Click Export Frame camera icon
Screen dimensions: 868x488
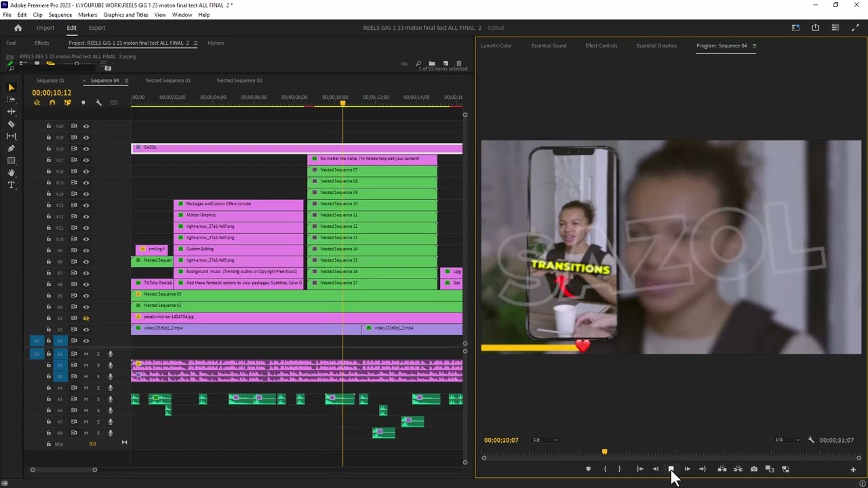click(x=753, y=469)
